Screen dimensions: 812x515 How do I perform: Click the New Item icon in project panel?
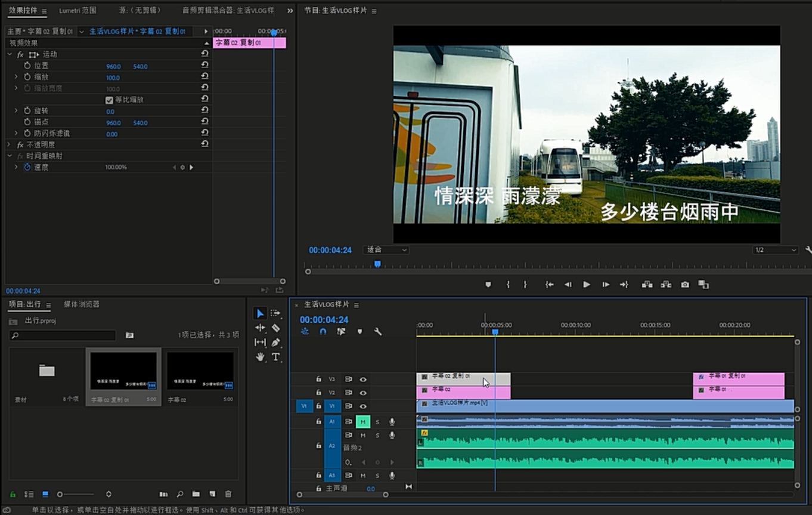[212, 494]
